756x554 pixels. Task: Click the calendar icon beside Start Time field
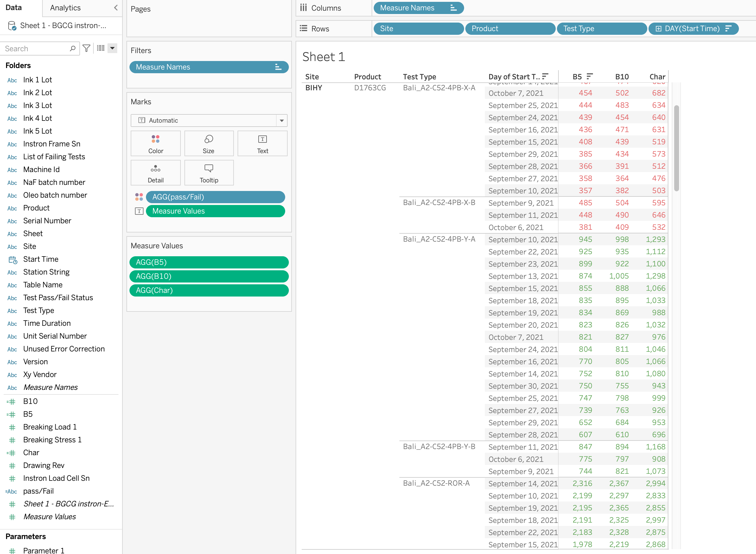click(x=13, y=260)
